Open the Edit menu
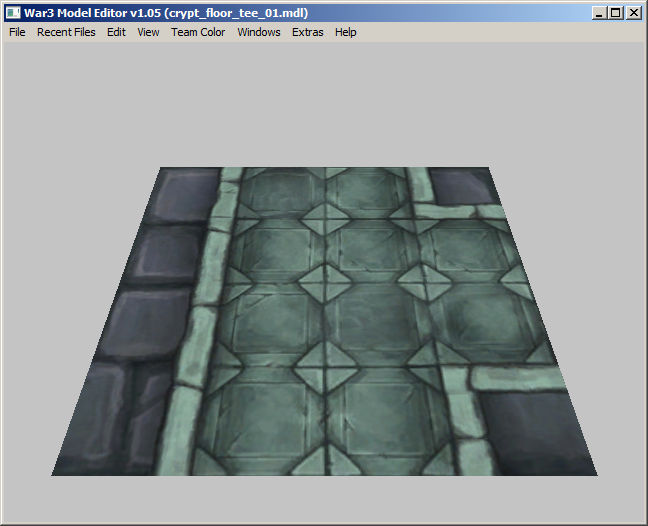The image size is (648, 526). point(116,32)
